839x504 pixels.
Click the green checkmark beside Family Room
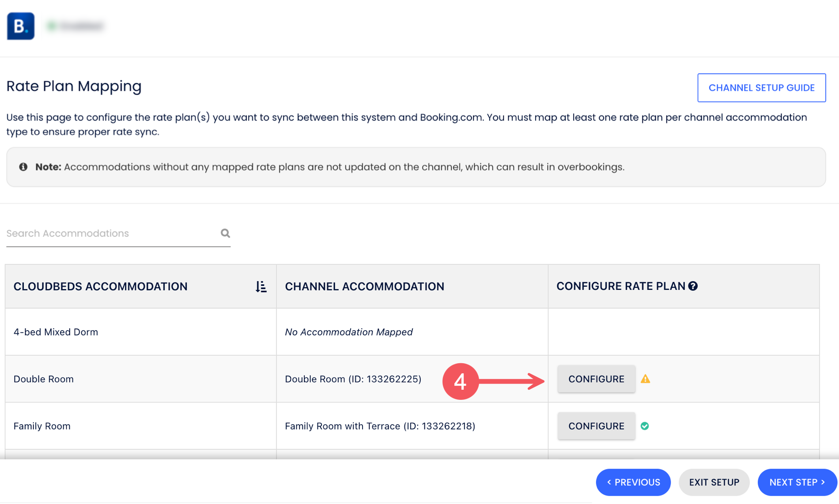(x=645, y=426)
